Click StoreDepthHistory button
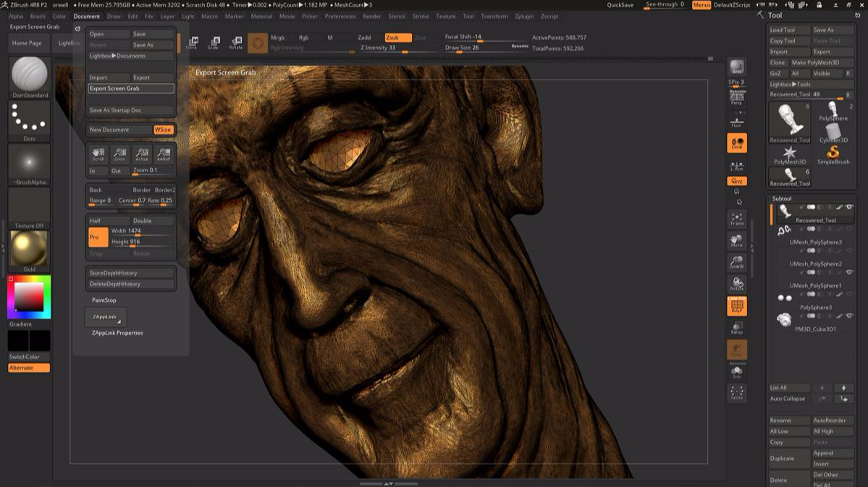This screenshot has height=487, width=868. pyautogui.click(x=130, y=273)
